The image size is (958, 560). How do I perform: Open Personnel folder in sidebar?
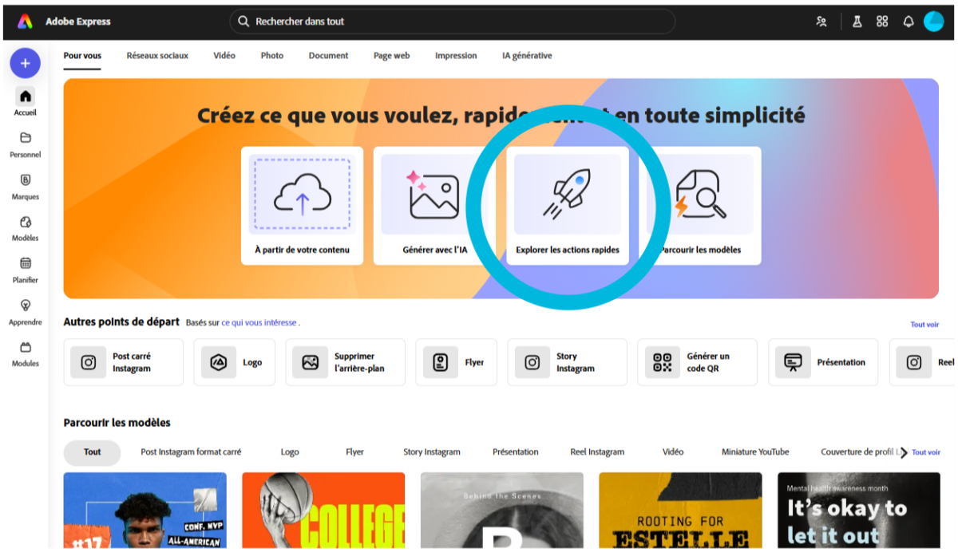click(26, 144)
